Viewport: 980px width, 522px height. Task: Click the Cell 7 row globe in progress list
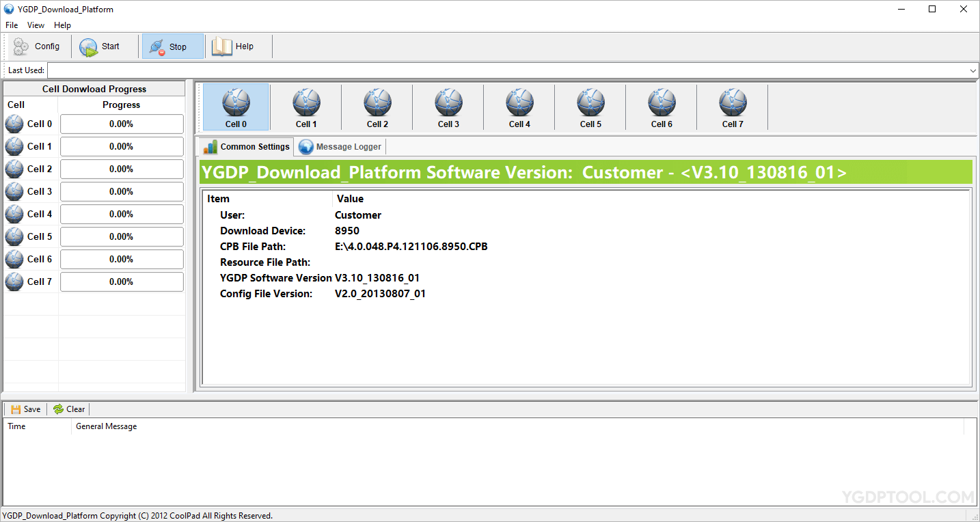point(14,281)
